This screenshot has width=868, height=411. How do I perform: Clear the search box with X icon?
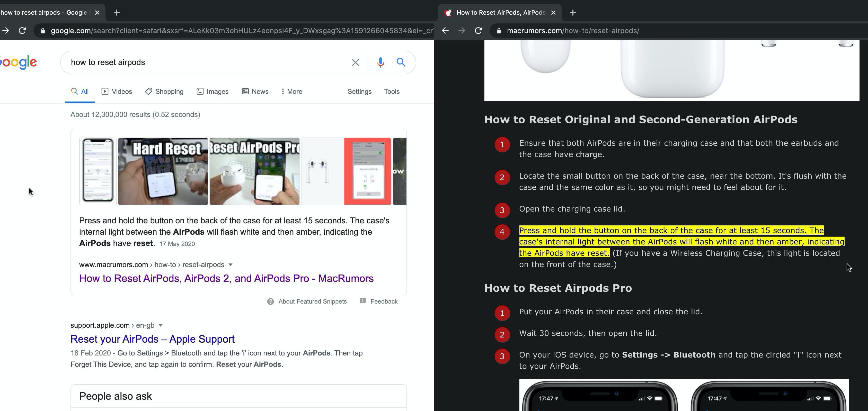355,63
